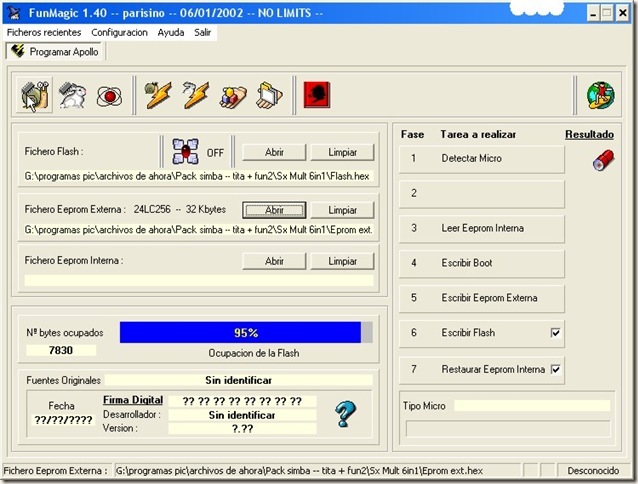Image resolution: width=638 pixels, height=484 pixels.
Task: Click the rabbit with chip toolbar icon
Action: pos(72,95)
